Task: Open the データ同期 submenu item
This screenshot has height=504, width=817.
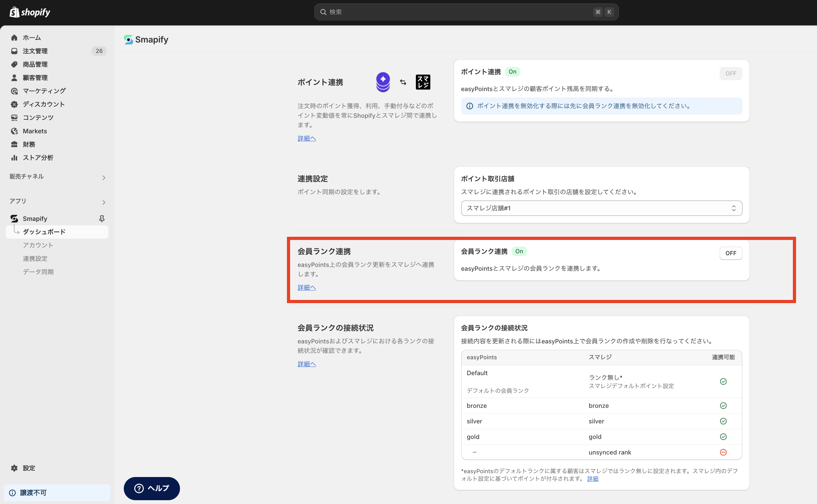Action: click(38, 272)
